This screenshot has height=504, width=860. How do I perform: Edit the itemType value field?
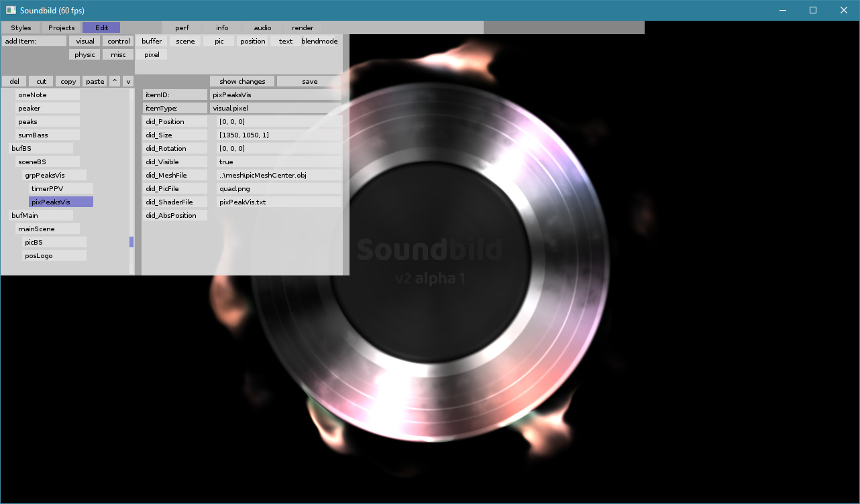276,108
